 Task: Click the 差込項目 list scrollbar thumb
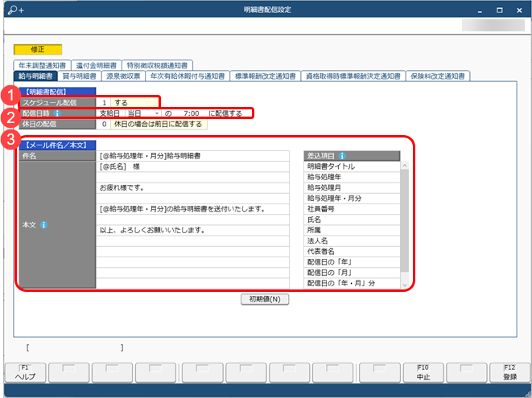(404, 220)
